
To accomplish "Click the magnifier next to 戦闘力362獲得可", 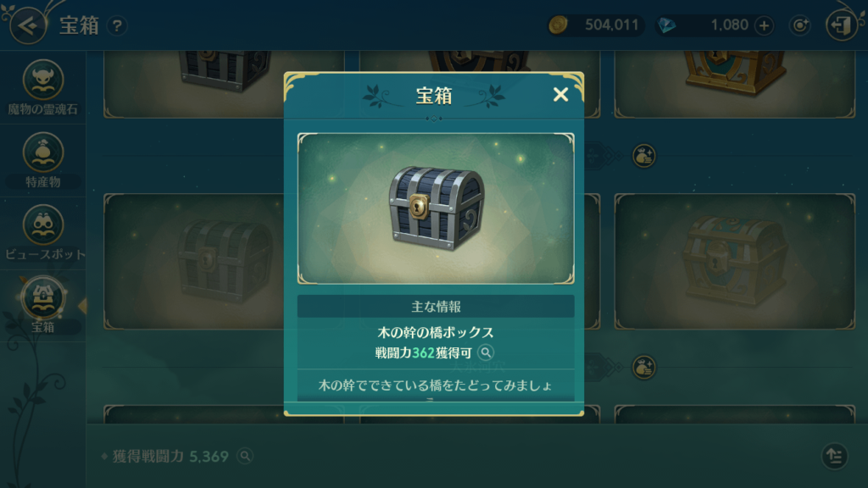I will click(486, 352).
